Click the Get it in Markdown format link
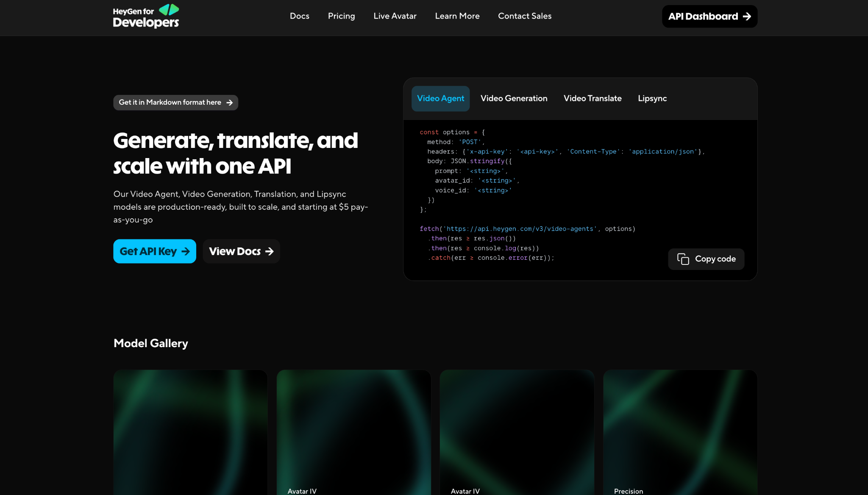The width and height of the screenshot is (868, 495). (x=170, y=103)
